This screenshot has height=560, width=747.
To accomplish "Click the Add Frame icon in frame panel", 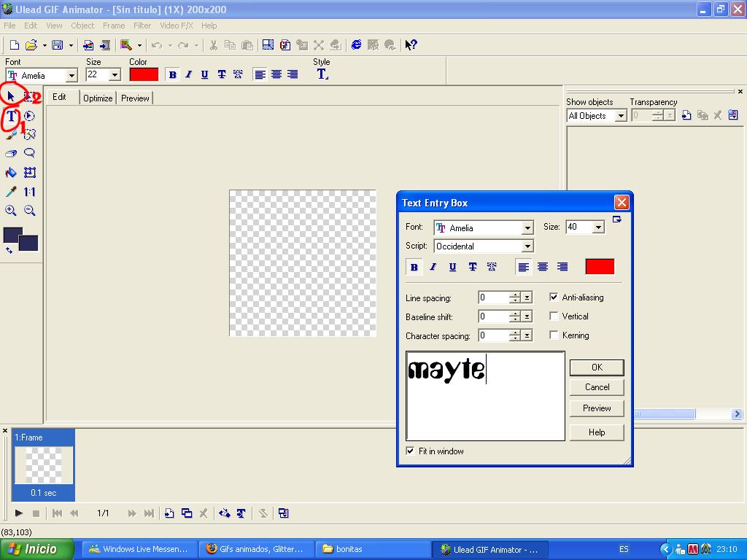I will pyautogui.click(x=169, y=513).
